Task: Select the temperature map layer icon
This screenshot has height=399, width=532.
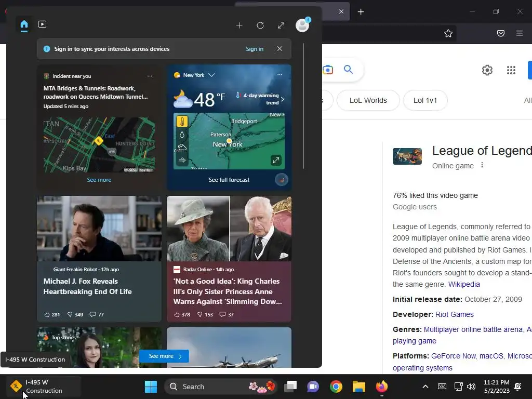Action: [182, 122]
